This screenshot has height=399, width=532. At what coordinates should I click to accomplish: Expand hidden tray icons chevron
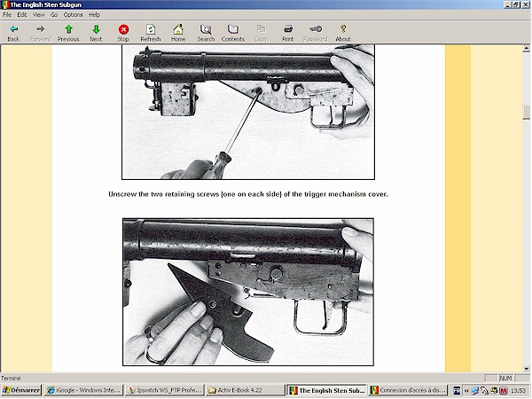point(466,390)
